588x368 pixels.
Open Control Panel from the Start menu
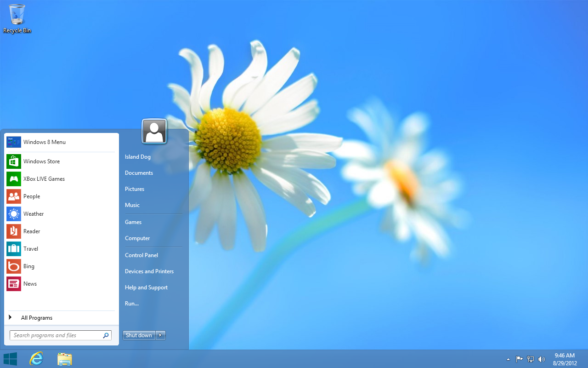[141, 255]
